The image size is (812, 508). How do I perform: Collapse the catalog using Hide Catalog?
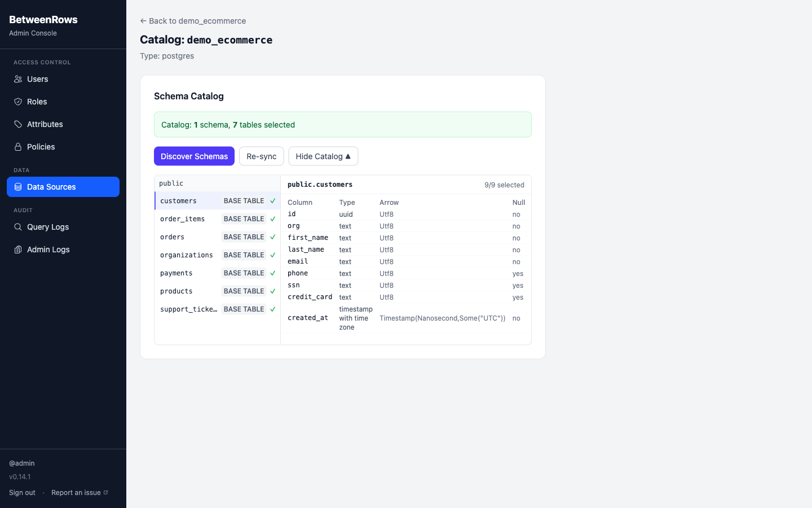(x=323, y=156)
